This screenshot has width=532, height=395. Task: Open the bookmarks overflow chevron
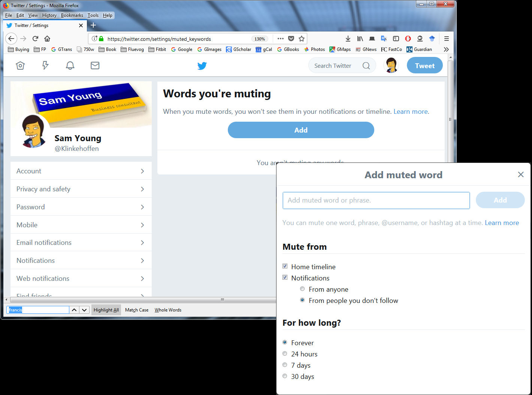coord(446,49)
